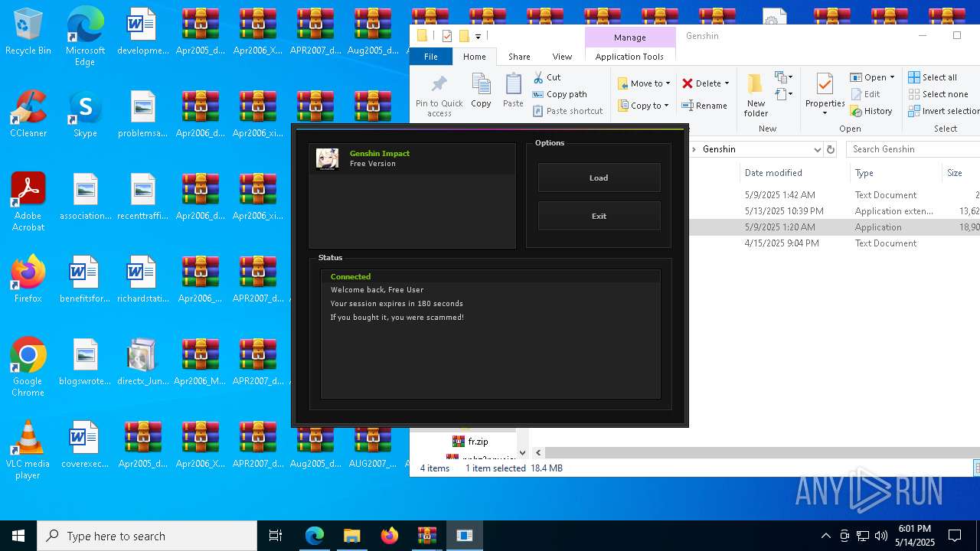
Task: Switch to the Share ribbon tab
Action: coord(519,57)
